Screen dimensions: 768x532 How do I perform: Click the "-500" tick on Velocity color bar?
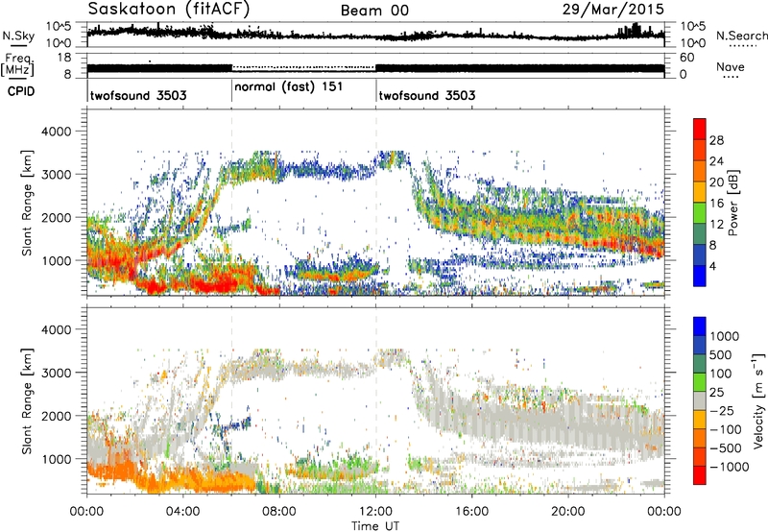point(725,448)
